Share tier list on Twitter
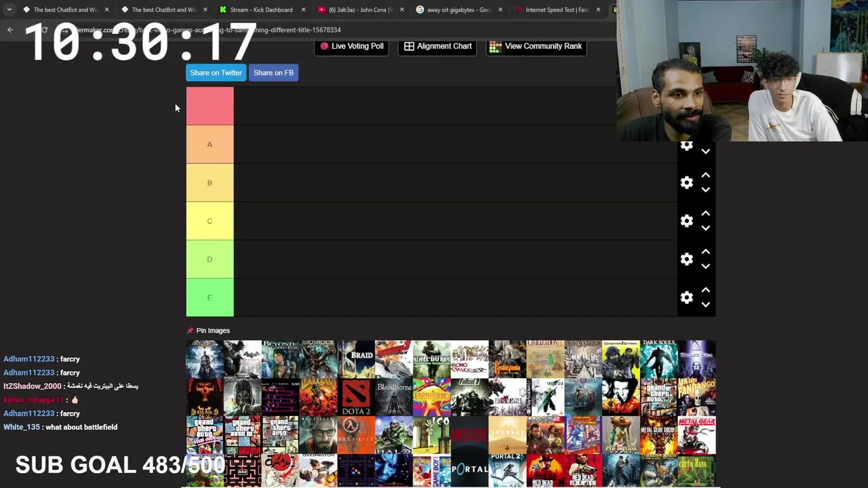 tap(216, 73)
